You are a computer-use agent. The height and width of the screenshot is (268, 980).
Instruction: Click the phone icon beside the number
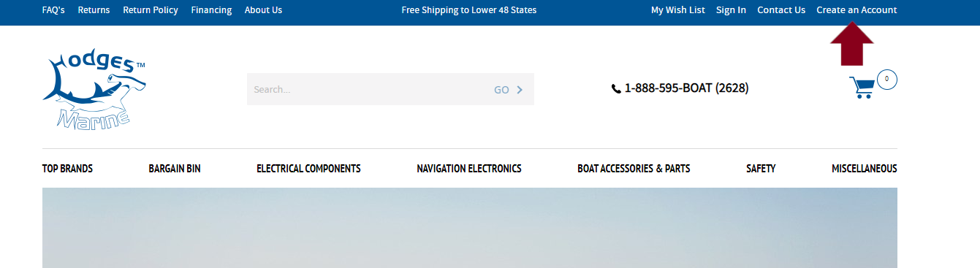[616, 88]
